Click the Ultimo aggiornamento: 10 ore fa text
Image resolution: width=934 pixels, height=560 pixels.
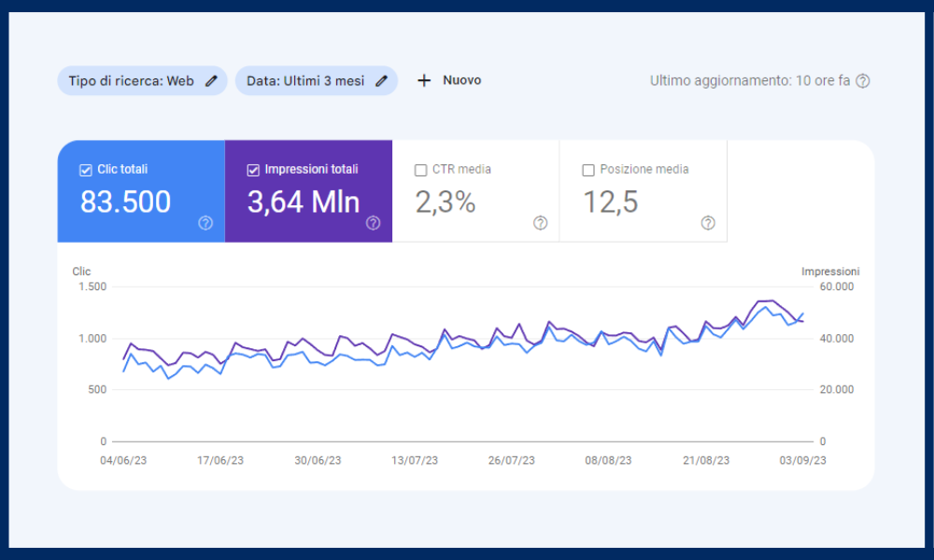[749, 81]
